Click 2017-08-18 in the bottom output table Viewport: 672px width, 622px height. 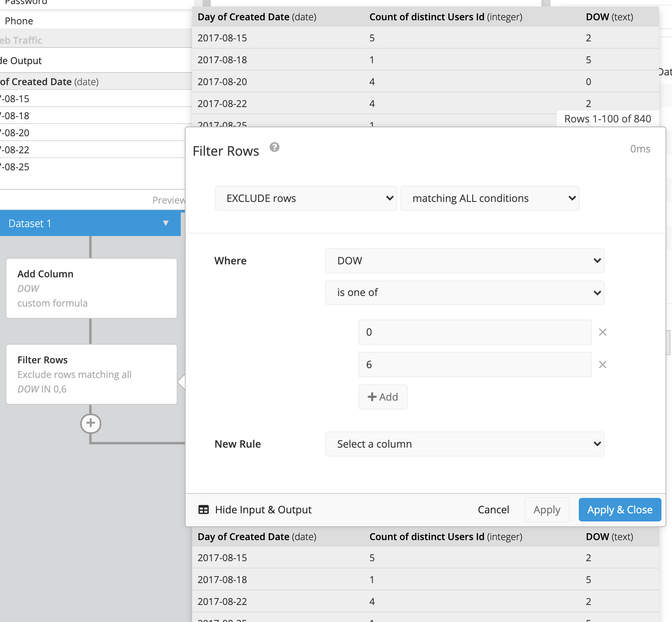coord(222,580)
